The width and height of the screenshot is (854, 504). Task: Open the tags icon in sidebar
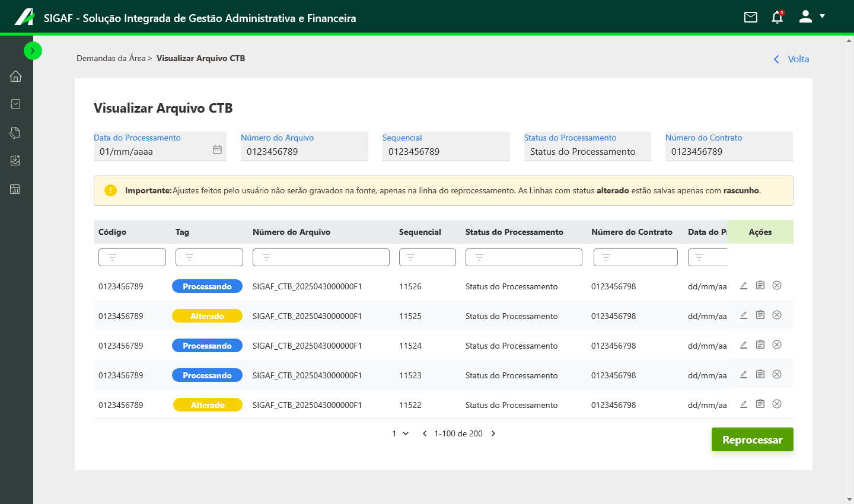(x=16, y=133)
